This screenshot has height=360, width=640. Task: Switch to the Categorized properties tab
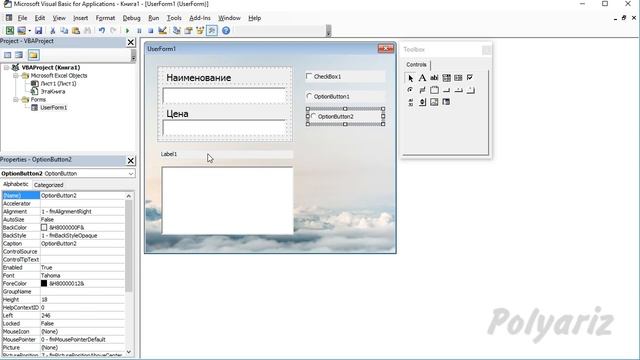click(x=49, y=185)
